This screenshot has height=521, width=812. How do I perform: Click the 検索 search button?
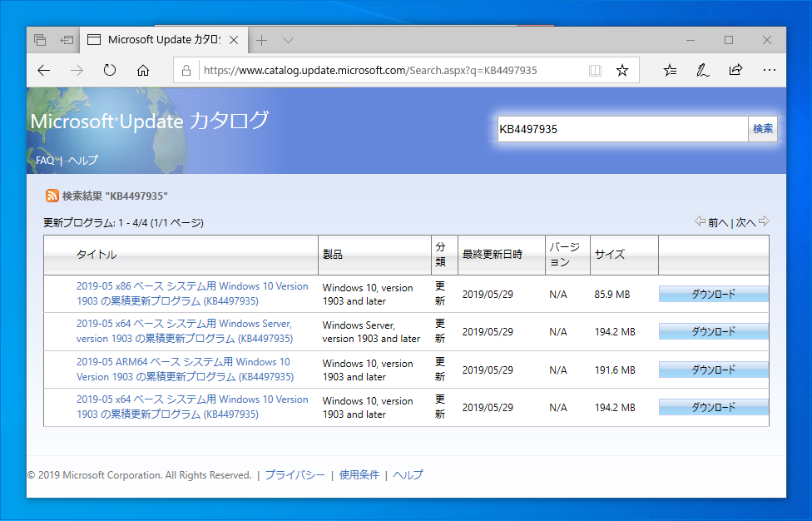pyautogui.click(x=762, y=129)
